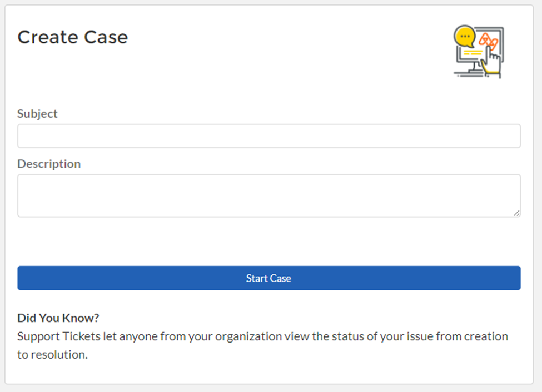Screen dimensions: 542x392
Task: Click the Subject field label
Action: [x=37, y=114]
